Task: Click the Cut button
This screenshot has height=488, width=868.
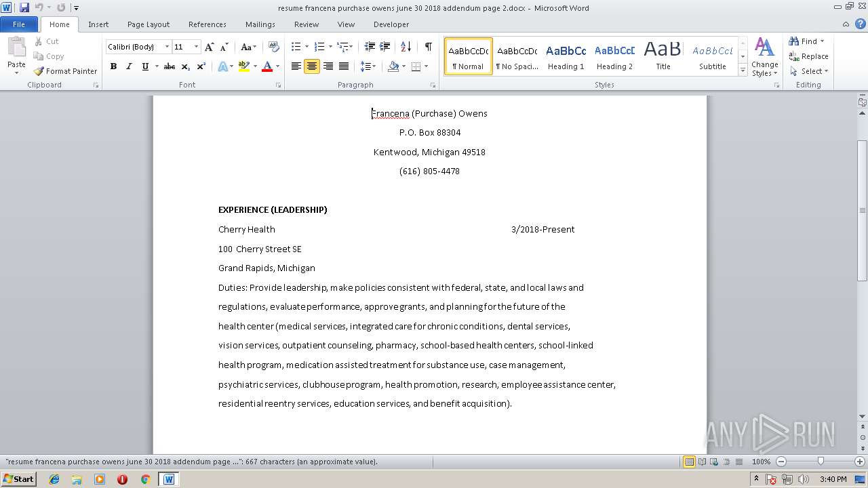Action: pyautogui.click(x=47, y=41)
